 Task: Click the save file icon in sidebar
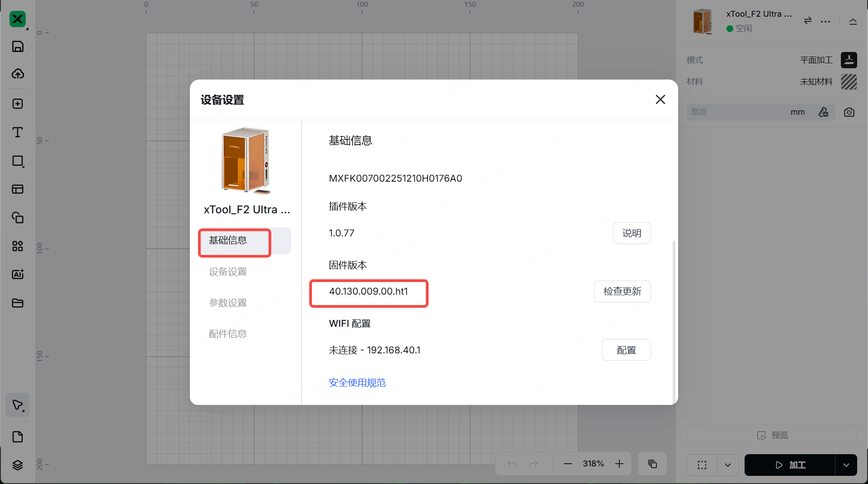[x=18, y=47]
